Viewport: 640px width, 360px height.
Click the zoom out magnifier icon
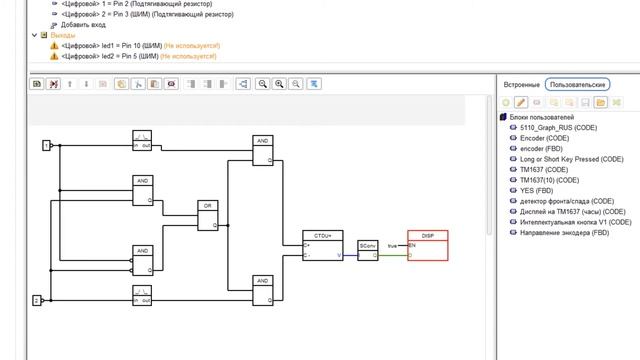click(x=296, y=84)
